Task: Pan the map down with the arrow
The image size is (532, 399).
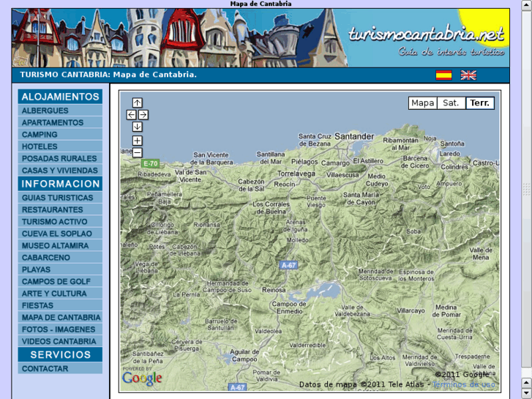Action: pos(137,127)
